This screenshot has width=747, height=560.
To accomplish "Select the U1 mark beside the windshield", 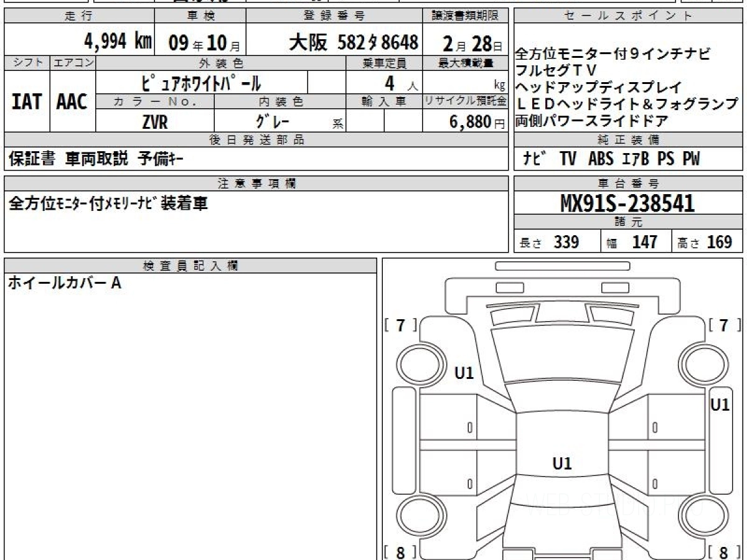I will (x=464, y=373).
